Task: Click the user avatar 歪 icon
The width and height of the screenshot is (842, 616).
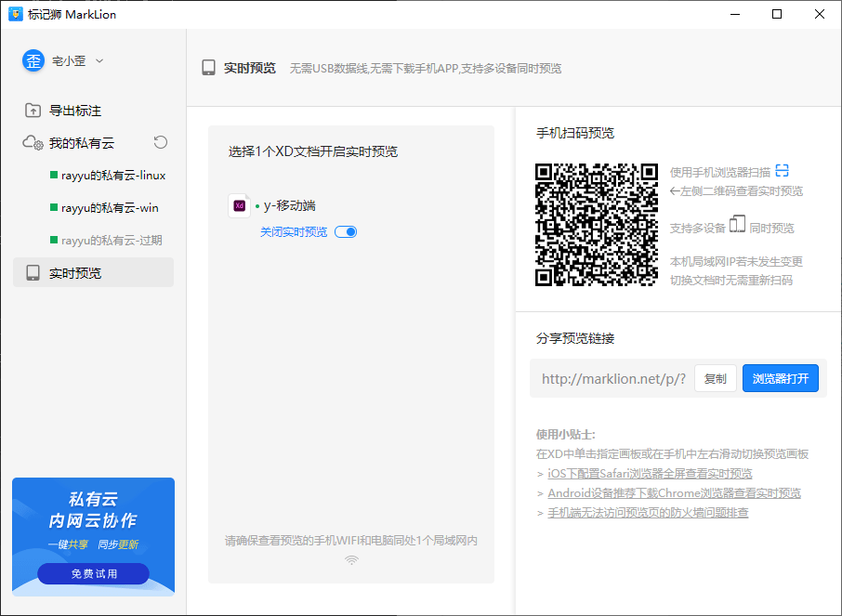Action: [33, 60]
